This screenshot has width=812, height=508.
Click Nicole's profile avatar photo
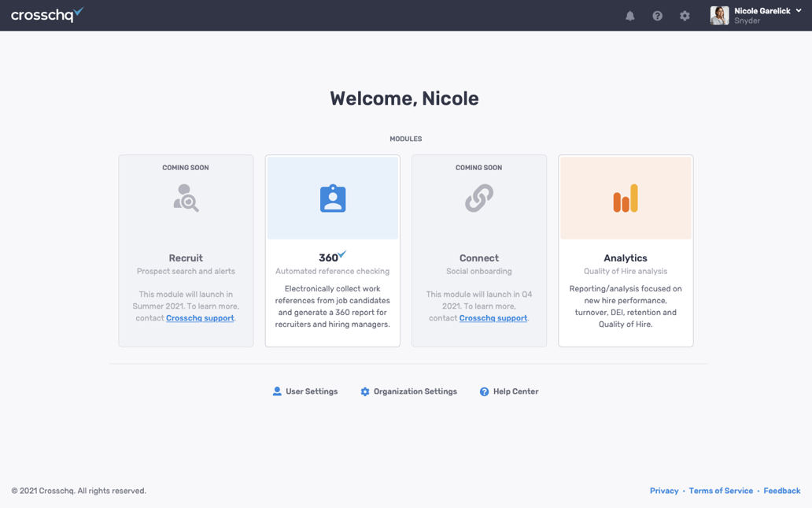(719, 16)
